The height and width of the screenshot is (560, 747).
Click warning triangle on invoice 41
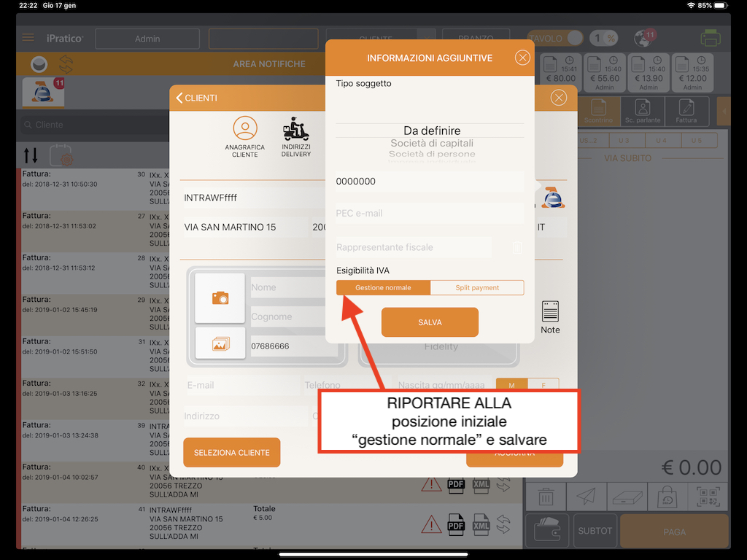point(431,525)
